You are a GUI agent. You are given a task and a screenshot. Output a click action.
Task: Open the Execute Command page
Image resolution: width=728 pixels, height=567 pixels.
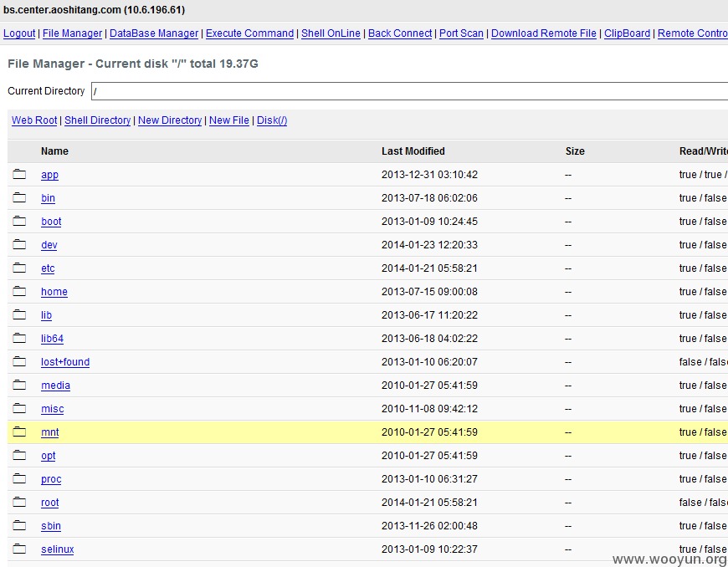(250, 33)
